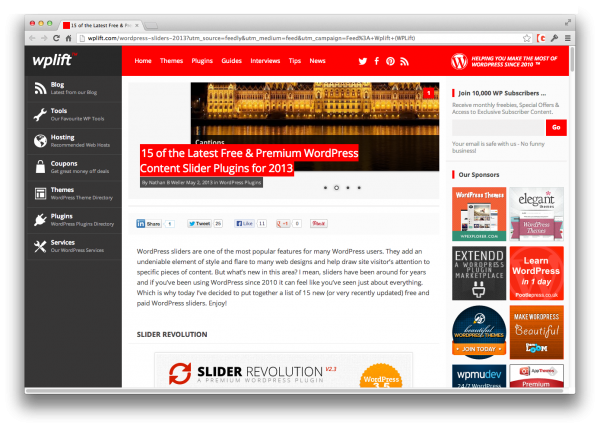Open the Pinterest icon in the header
The height and width of the screenshot is (428, 600).
click(x=390, y=61)
